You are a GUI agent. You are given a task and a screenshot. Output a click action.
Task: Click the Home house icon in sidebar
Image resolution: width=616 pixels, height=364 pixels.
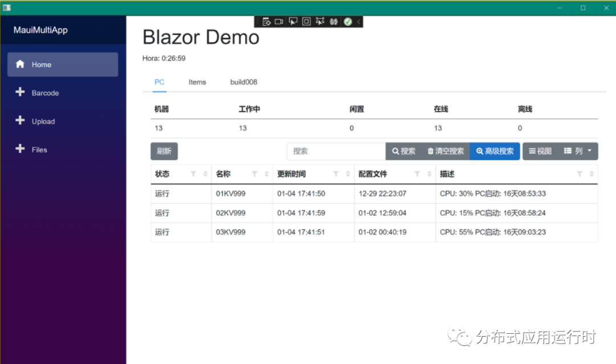pos(20,64)
